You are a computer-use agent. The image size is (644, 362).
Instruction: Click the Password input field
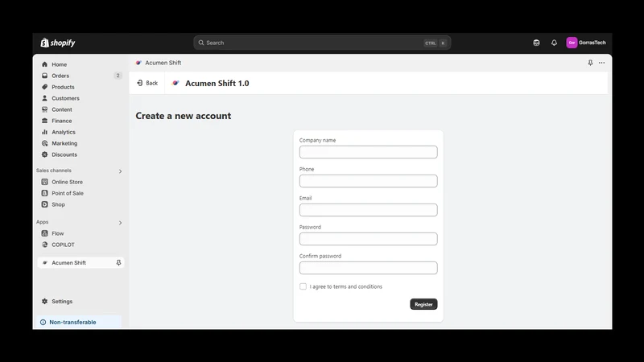[x=369, y=239]
